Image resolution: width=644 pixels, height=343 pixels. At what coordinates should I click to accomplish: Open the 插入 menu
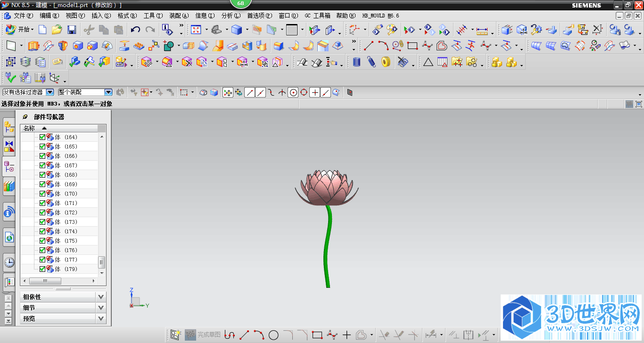[101, 16]
